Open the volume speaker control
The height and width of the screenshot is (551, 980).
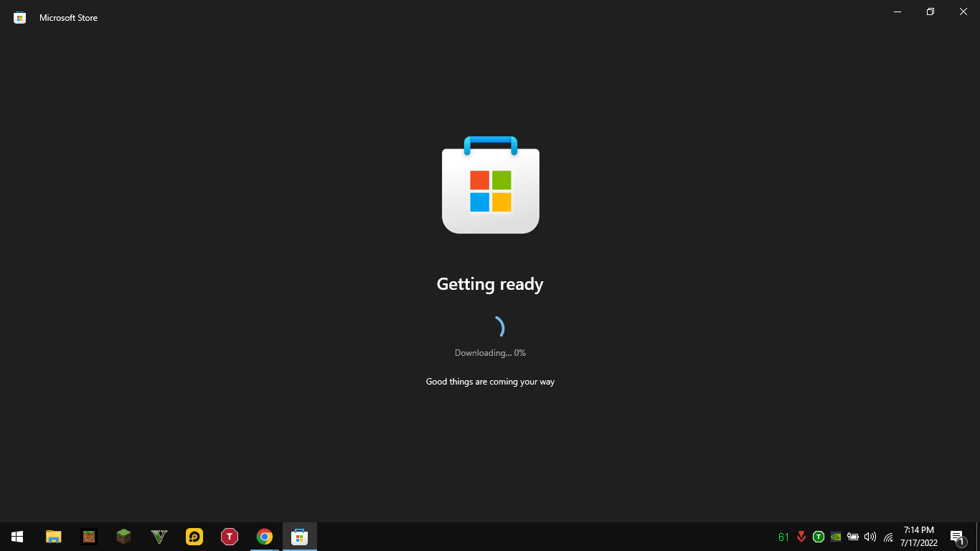click(870, 537)
